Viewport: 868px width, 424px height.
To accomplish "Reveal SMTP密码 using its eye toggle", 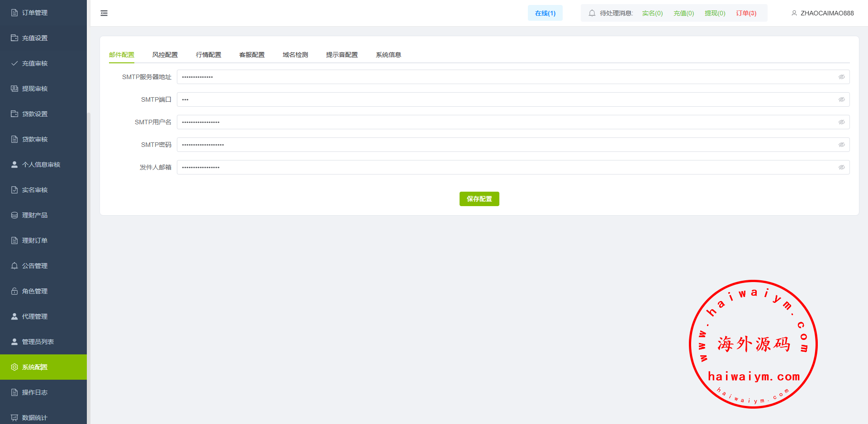I will (x=841, y=145).
